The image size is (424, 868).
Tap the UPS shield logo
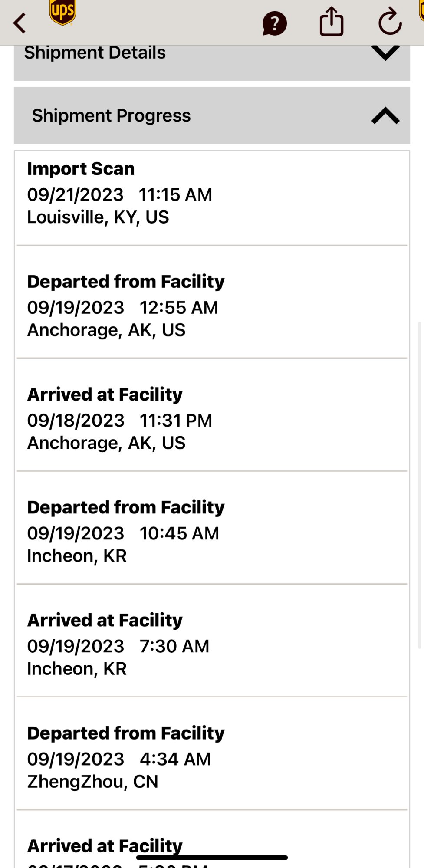(62, 12)
